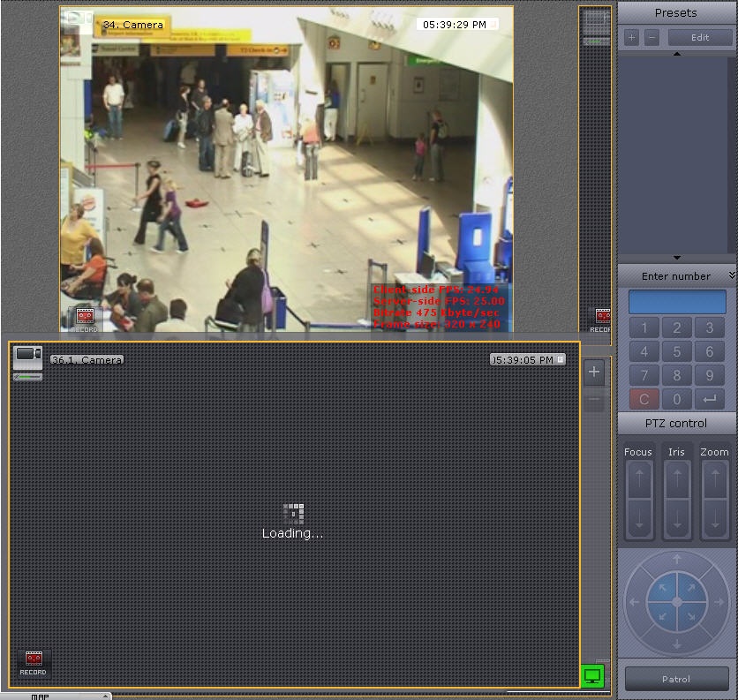738x700 pixels.
Task: Click the preset number input field
Action: coord(677,302)
